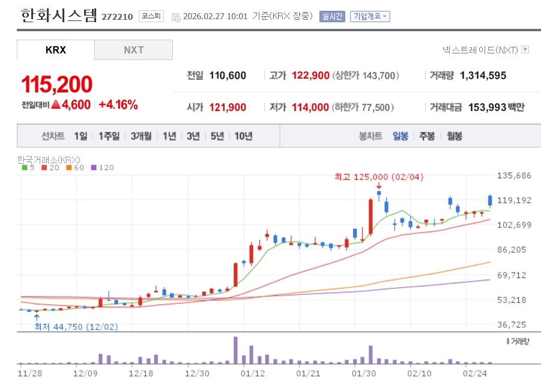Select the KRX tab

coord(56,50)
